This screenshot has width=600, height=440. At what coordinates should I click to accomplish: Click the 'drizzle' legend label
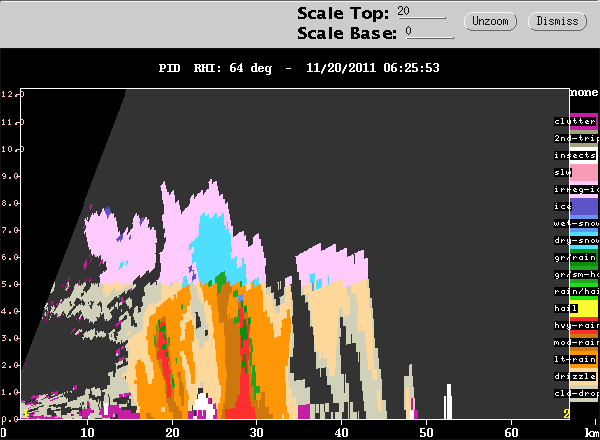pos(575,376)
